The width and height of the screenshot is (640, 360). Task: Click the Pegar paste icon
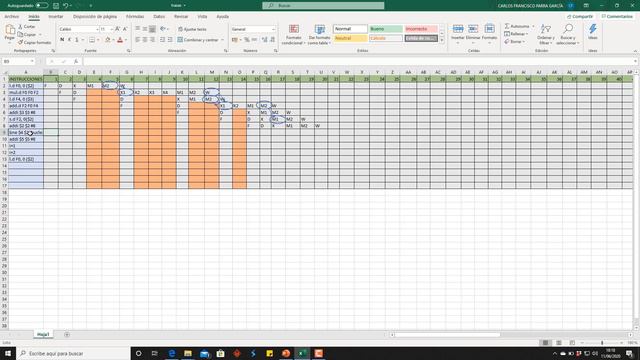tap(10, 30)
